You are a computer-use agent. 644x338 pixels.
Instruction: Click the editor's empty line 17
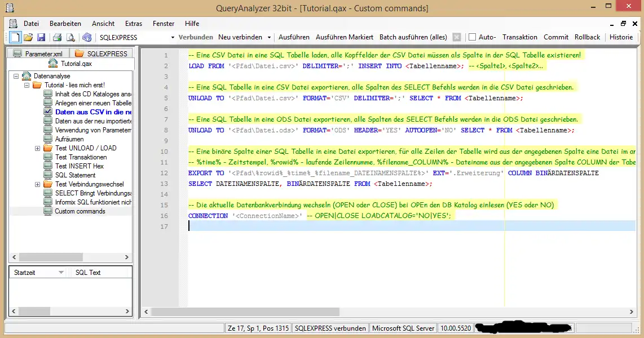(412, 226)
